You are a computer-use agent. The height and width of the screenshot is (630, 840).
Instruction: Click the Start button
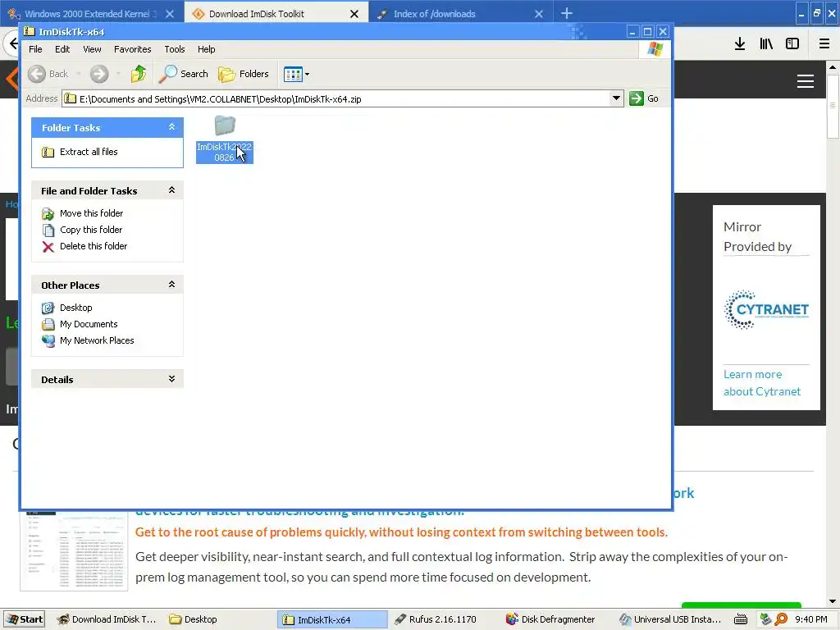24,619
